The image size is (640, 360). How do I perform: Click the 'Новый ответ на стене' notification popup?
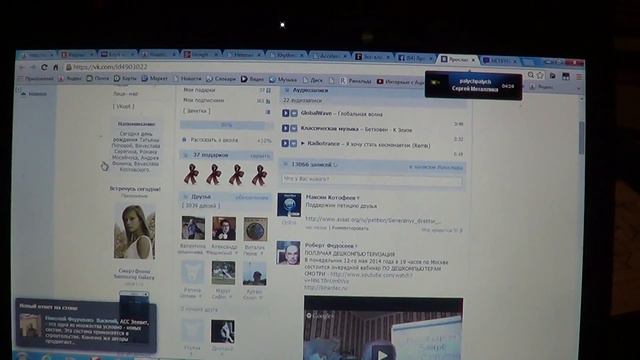pyautogui.click(x=86, y=326)
